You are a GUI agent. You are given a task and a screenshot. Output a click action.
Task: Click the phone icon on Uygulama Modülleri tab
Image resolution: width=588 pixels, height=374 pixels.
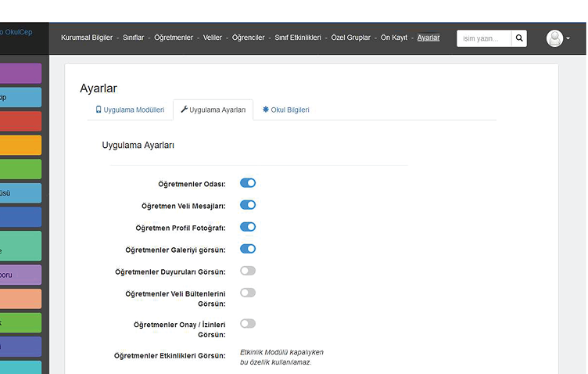(x=99, y=110)
